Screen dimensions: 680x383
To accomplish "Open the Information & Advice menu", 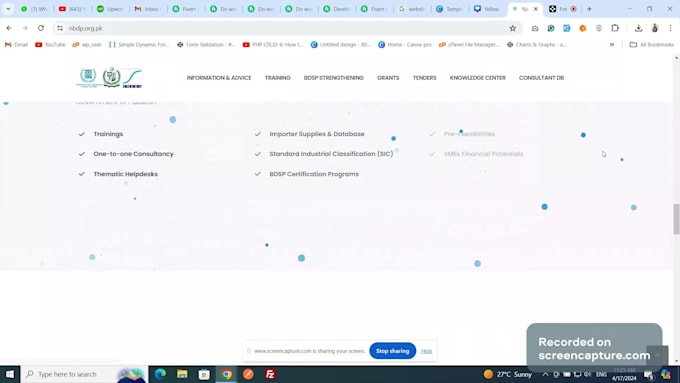I will tap(219, 78).
